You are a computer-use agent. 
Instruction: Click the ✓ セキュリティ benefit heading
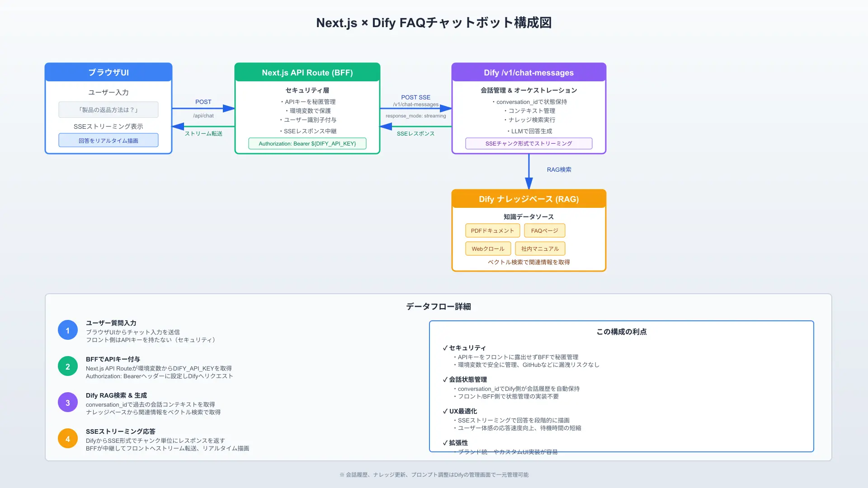click(x=464, y=348)
